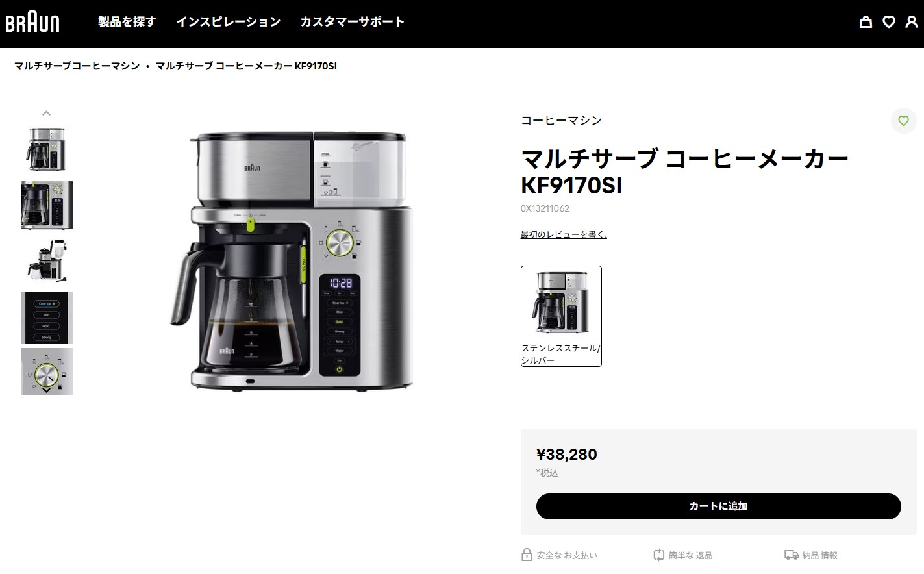Show next thumbnails with the down chevron

[46, 390]
